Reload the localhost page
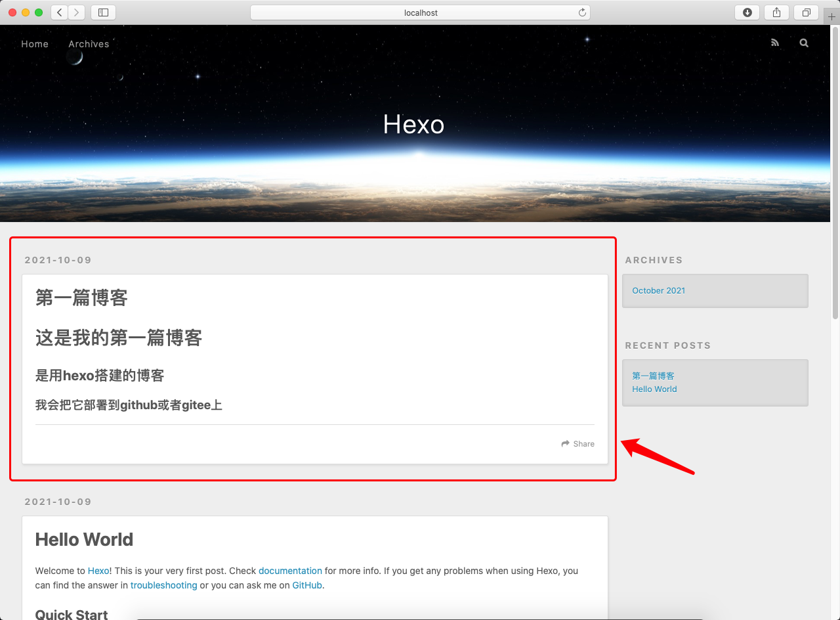The width and height of the screenshot is (840, 620). click(x=582, y=12)
